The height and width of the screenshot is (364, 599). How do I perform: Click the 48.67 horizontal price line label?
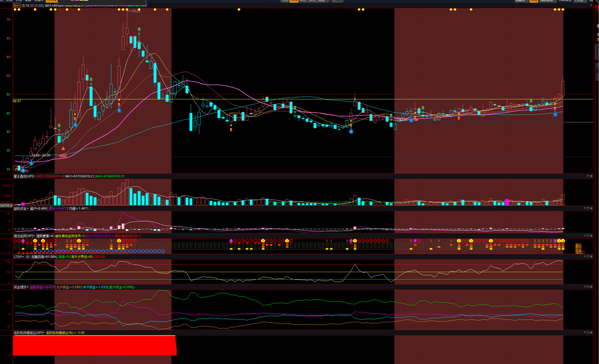click(x=17, y=101)
